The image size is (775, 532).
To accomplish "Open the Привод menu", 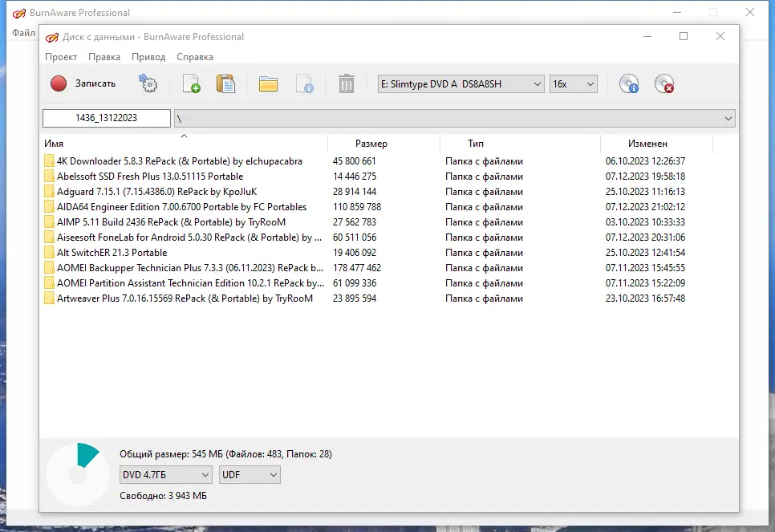I will pos(148,57).
